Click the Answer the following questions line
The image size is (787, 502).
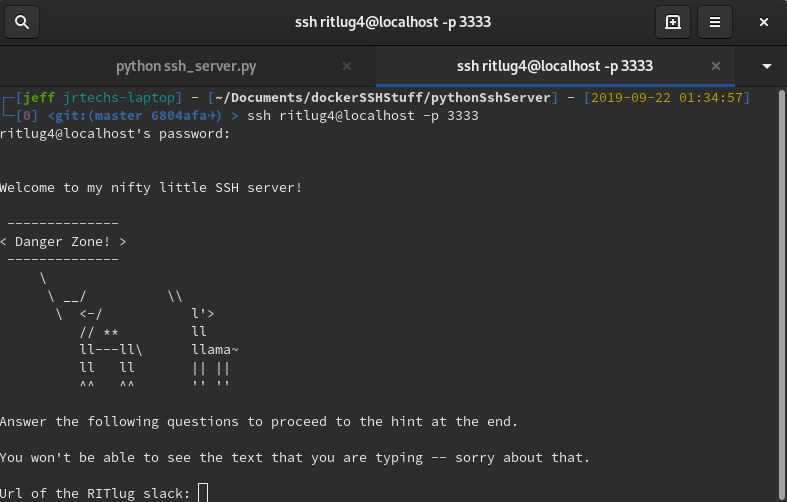259,421
